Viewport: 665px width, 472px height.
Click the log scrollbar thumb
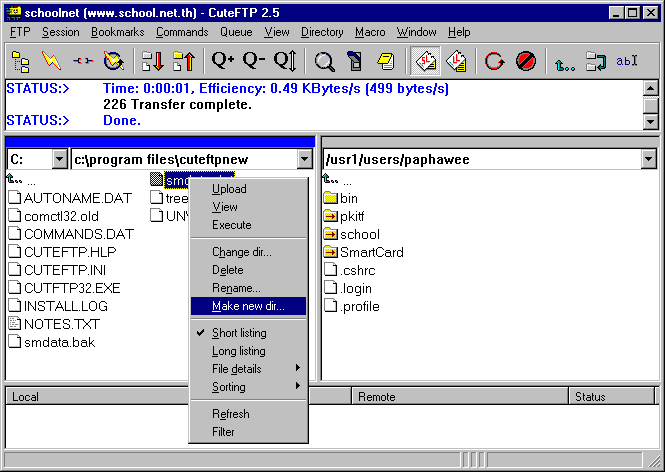pyautogui.click(x=651, y=105)
